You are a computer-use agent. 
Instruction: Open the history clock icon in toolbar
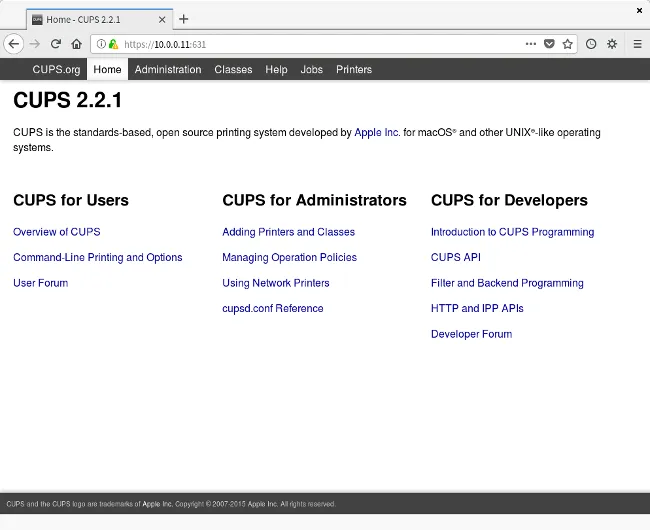pos(591,44)
